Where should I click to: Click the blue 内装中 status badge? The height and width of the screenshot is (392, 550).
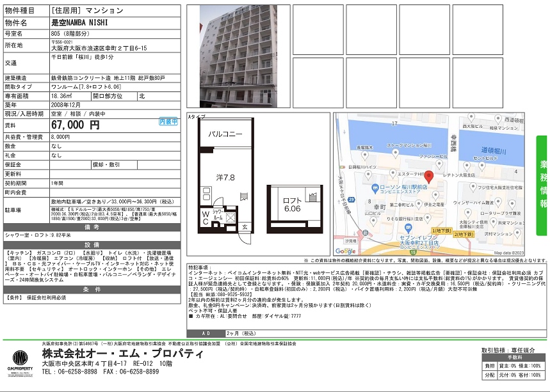point(168,122)
